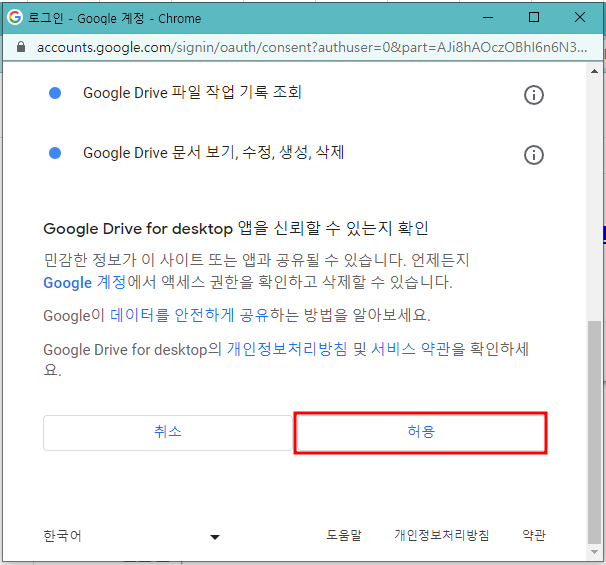Click the scrollbar down arrow
The height and width of the screenshot is (565, 606).
(x=594, y=552)
